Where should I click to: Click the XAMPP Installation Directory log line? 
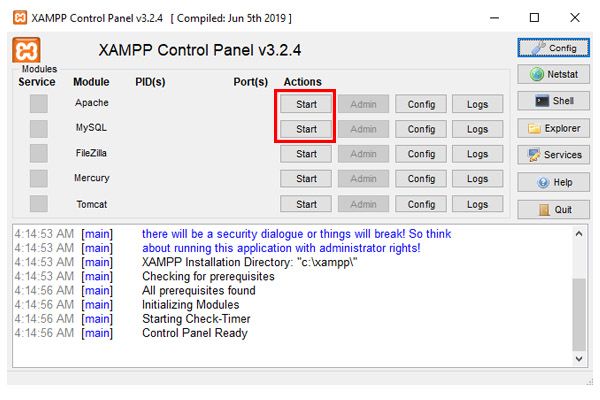(x=250, y=262)
